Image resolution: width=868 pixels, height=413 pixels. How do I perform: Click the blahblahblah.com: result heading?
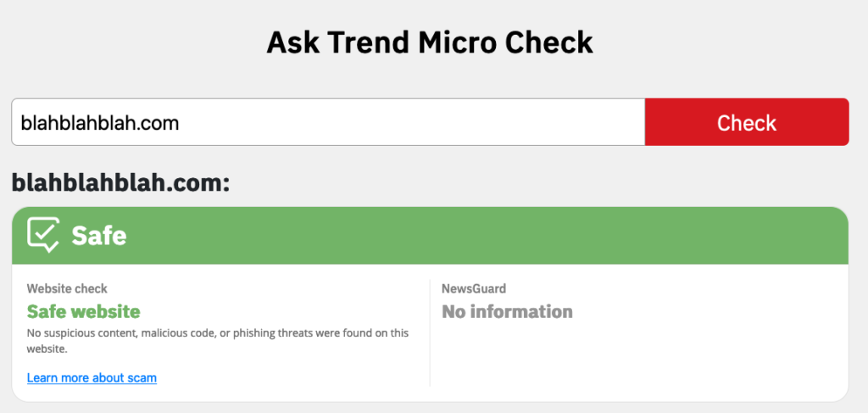pos(120,182)
